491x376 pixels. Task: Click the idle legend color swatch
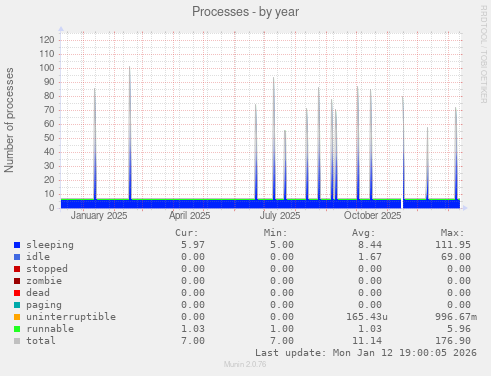(x=17, y=257)
